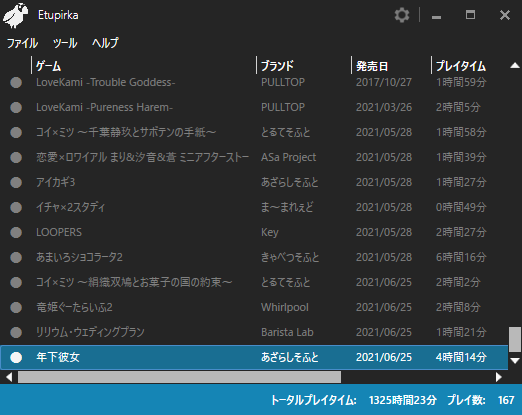Screen dimensions: 522x415
Task: Close the Etupirka window
Action: coord(505,15)
